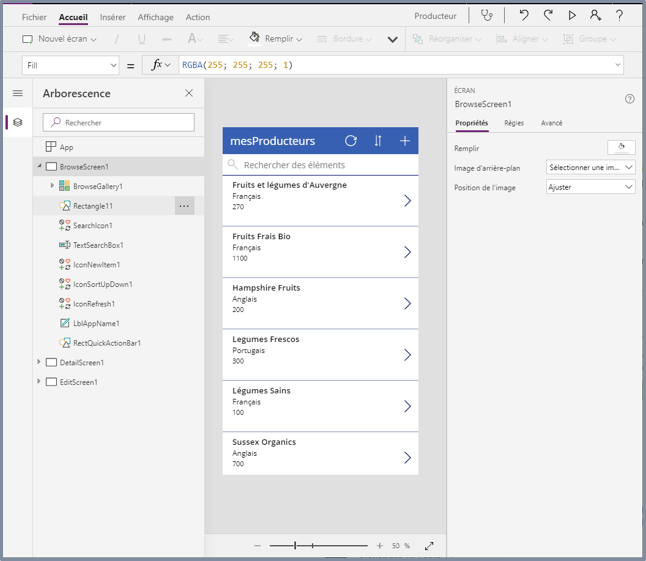Open help question mark in top bar

point(619,16)
